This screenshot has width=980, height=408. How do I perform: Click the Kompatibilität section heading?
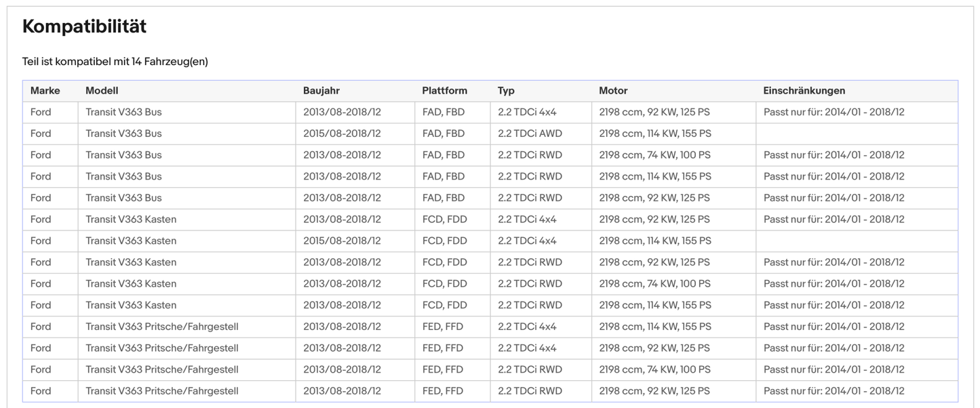pos(84,26)
